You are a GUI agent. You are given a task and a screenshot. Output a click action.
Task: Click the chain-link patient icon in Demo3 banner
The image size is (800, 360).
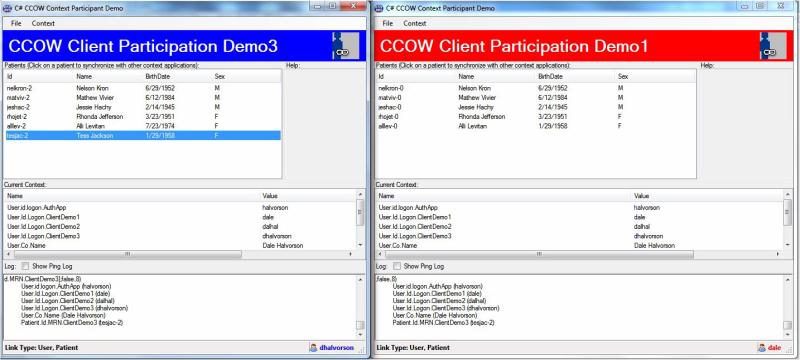(x=346, y=46)
